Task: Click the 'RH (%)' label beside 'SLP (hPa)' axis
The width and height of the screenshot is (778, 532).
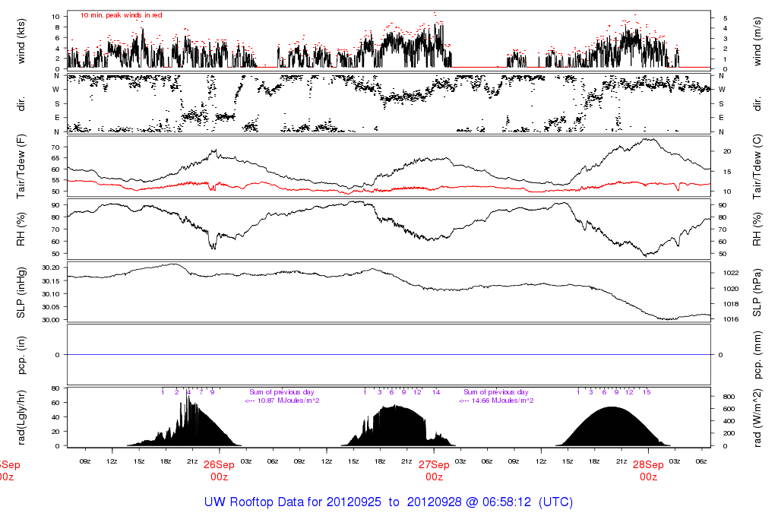Action: tap(757, 230)
